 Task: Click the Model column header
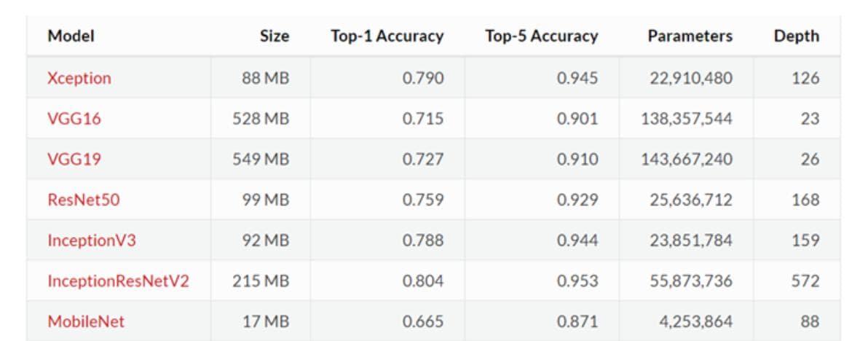71,36
